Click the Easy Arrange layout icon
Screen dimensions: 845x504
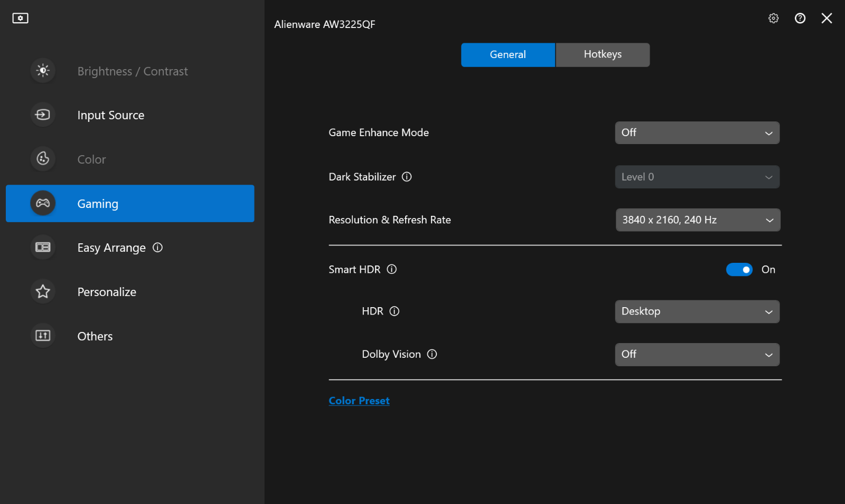[43, 247]
